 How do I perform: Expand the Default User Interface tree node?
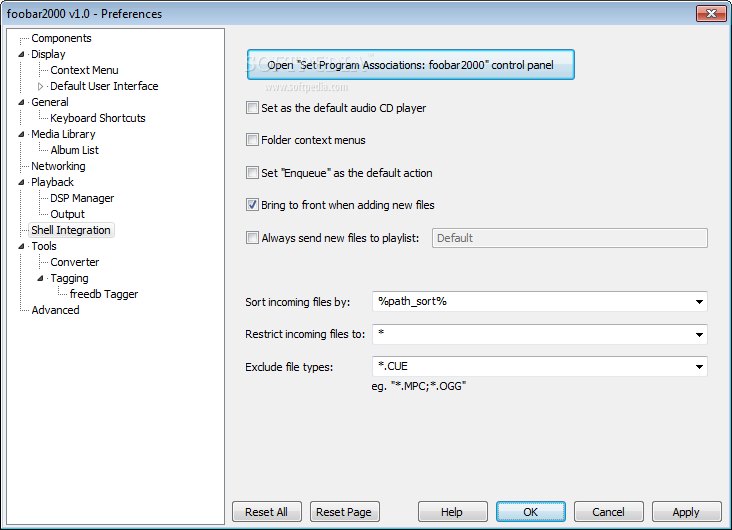pos(41,87)
